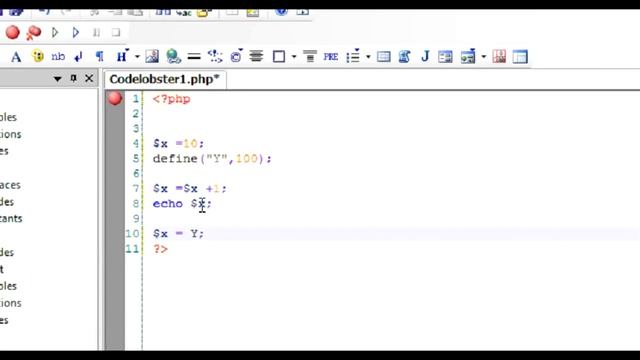Click the '$x = Y;' code line

click(178, 234)
